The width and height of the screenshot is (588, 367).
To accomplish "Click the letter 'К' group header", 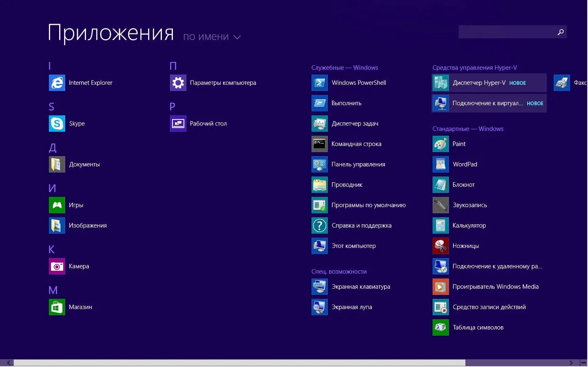I will click(x=51, y=249).
